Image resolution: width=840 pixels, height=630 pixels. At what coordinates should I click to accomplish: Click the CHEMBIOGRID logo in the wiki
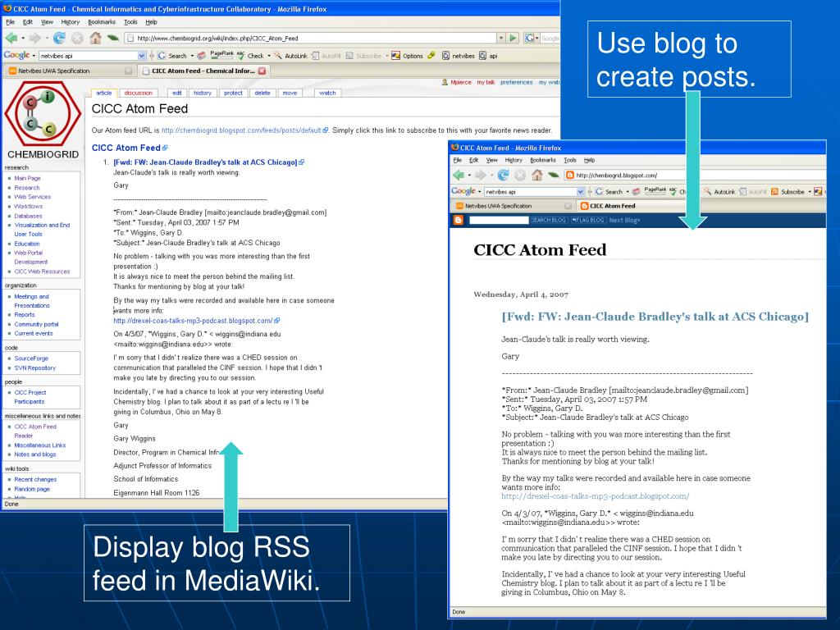tap(43, 120)
